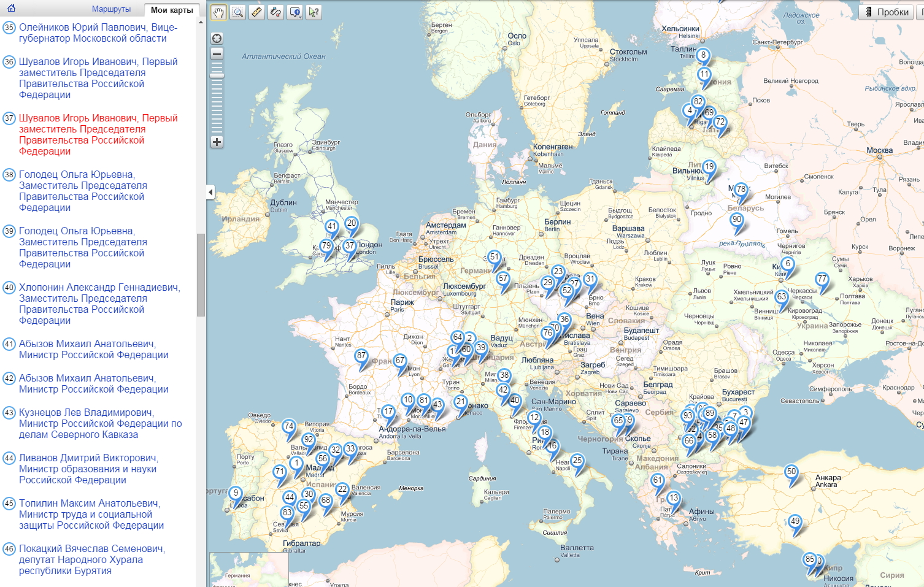Select the pointer info query tool
Image resolution: width=924 pixels, height=587 pixels.
[x=314, y=12]
